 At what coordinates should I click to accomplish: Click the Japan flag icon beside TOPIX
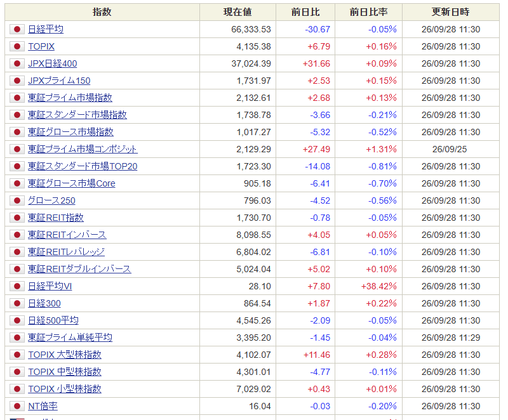pos(17,46)
